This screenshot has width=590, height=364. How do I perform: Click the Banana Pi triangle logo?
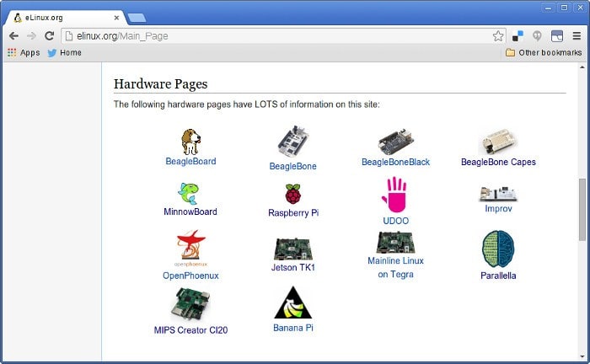coord(293,302)
